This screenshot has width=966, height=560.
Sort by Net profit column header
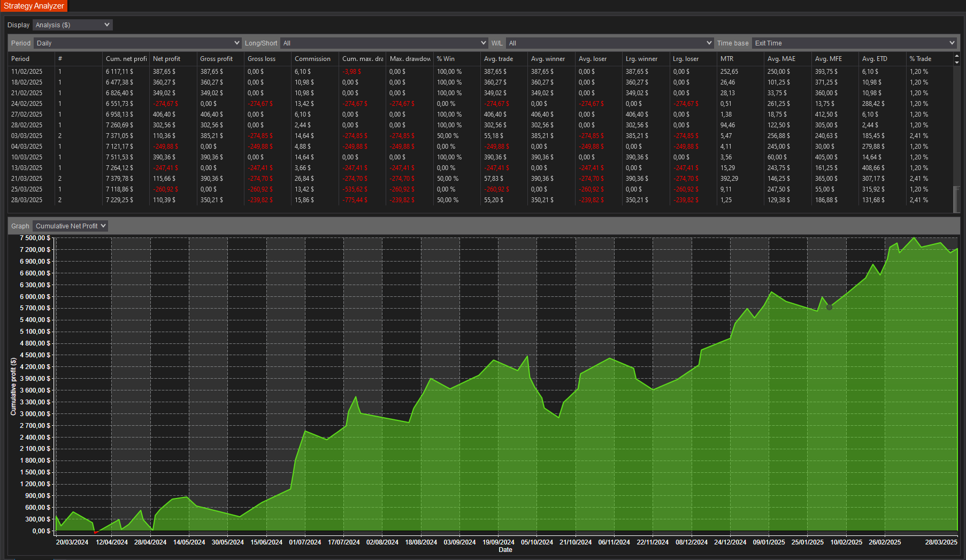[x=173, y=59]
